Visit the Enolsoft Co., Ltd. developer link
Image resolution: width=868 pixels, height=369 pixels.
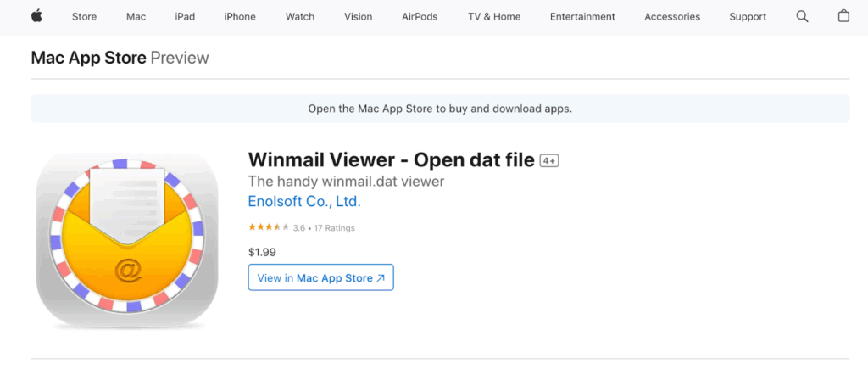304,201
